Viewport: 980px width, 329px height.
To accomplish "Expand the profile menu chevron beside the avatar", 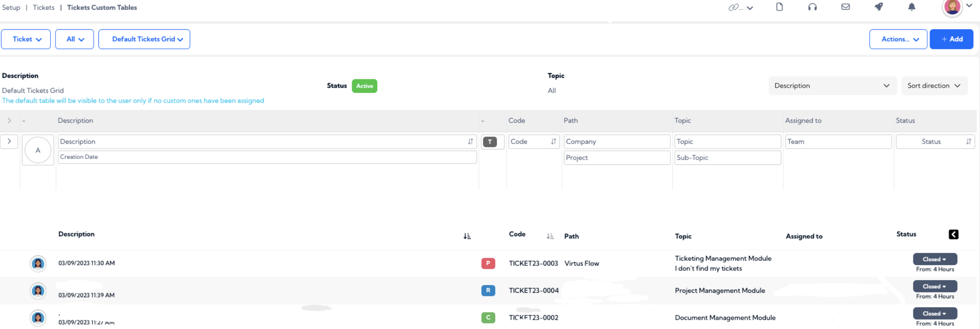I will (969, 5).
